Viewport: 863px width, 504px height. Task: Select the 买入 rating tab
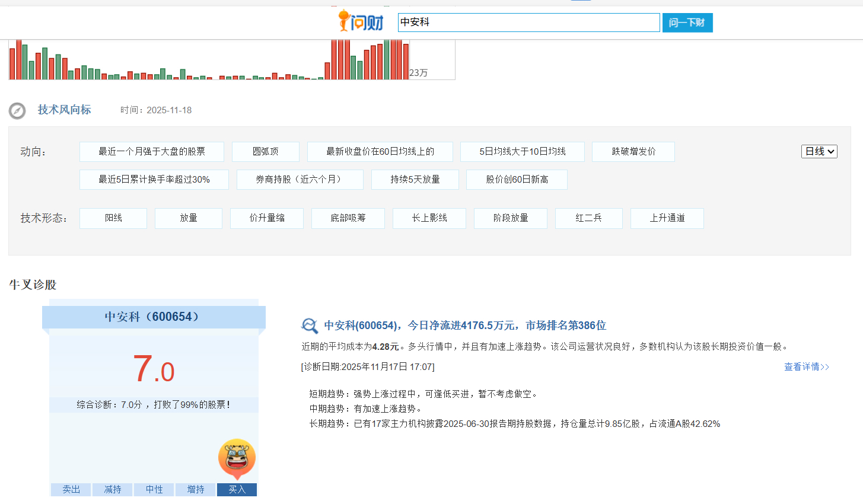[x=237, y=489]
